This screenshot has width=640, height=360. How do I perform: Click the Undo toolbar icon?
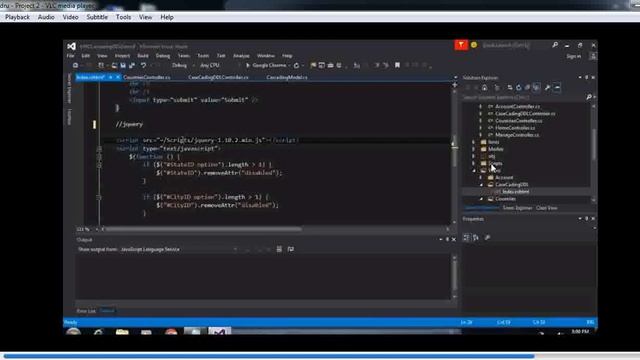(x=143, y=65)
